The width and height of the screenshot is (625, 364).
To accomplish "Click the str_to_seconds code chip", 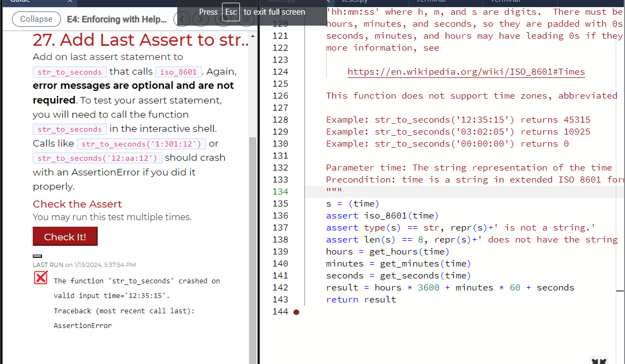I will (69, 71).
